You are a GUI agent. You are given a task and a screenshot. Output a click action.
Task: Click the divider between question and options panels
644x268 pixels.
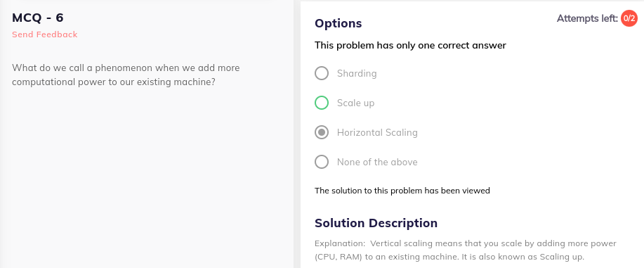click(297, 134)
